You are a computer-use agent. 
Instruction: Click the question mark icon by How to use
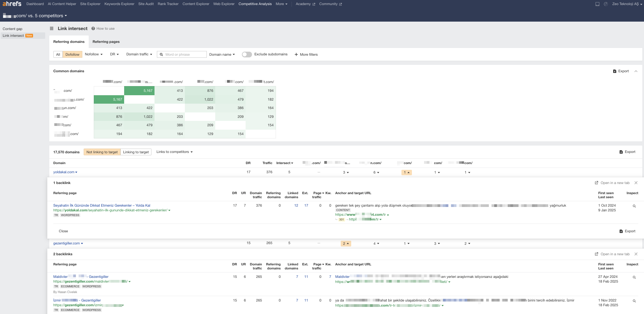(93, 29)
